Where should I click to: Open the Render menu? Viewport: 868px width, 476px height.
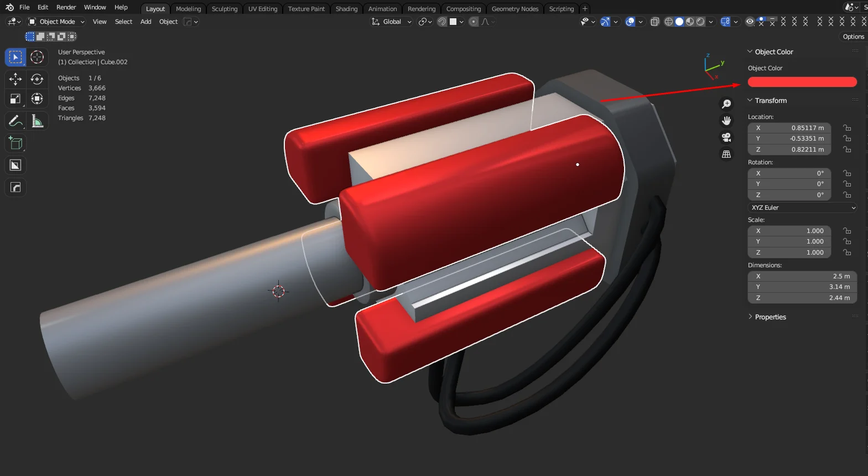coord(66,7)
